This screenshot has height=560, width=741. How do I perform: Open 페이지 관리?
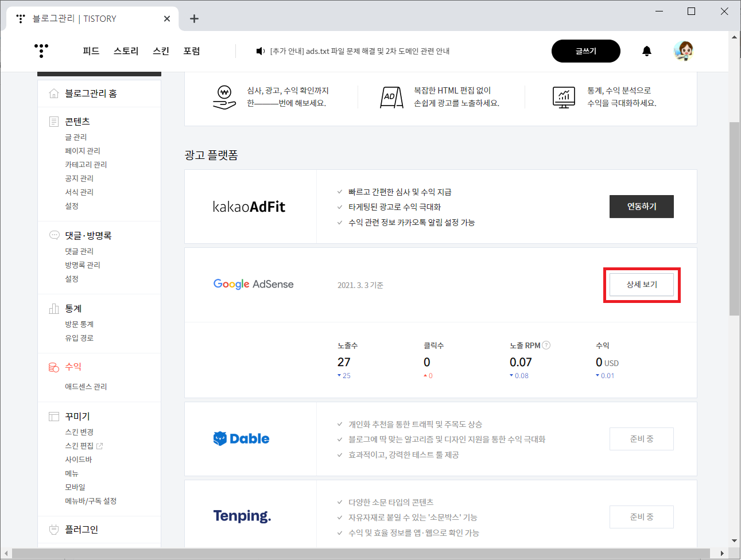tap(83, 151)
